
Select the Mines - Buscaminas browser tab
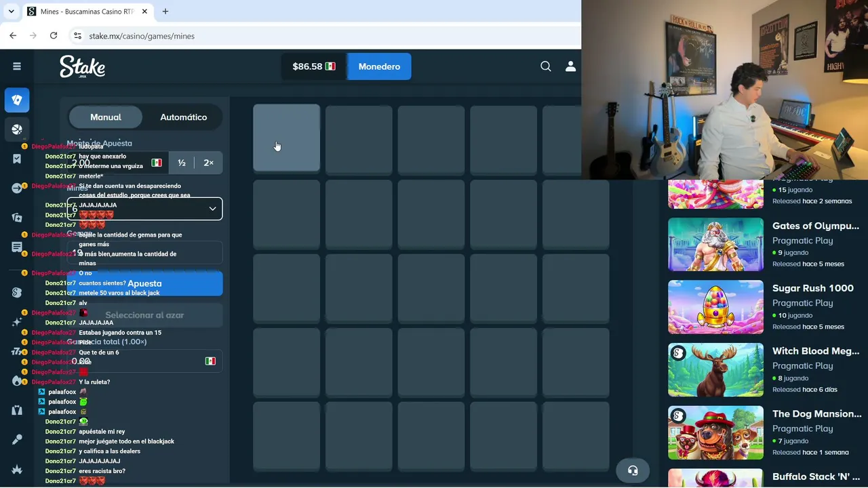[x=87, y=12]
